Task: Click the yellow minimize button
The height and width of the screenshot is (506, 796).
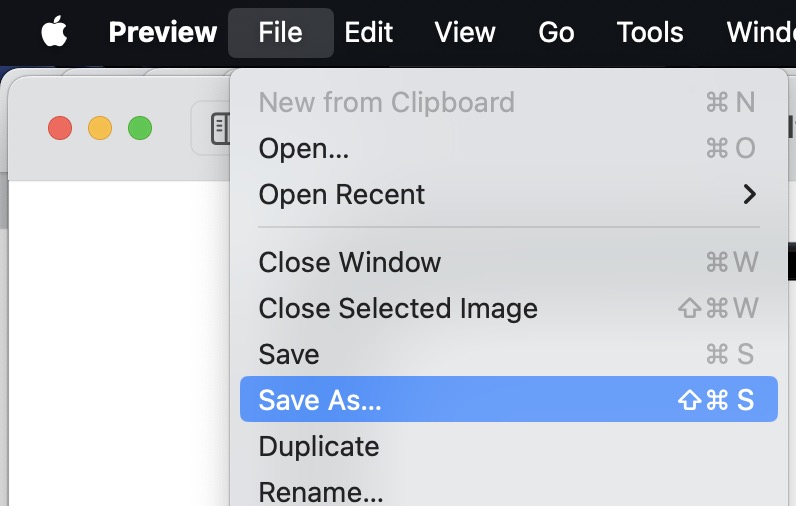Action: pyautogui.click(x=100, y=128)
